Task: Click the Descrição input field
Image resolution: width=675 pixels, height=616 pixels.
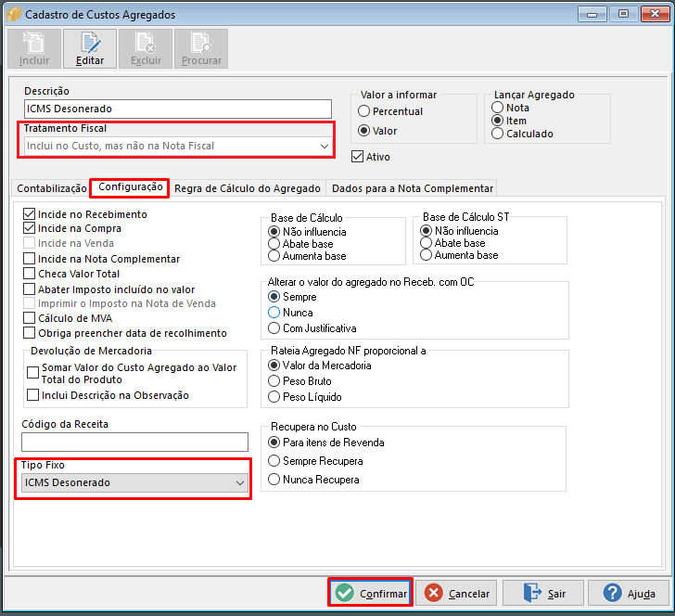Action: pyautogui.click(x=178, y=109)
